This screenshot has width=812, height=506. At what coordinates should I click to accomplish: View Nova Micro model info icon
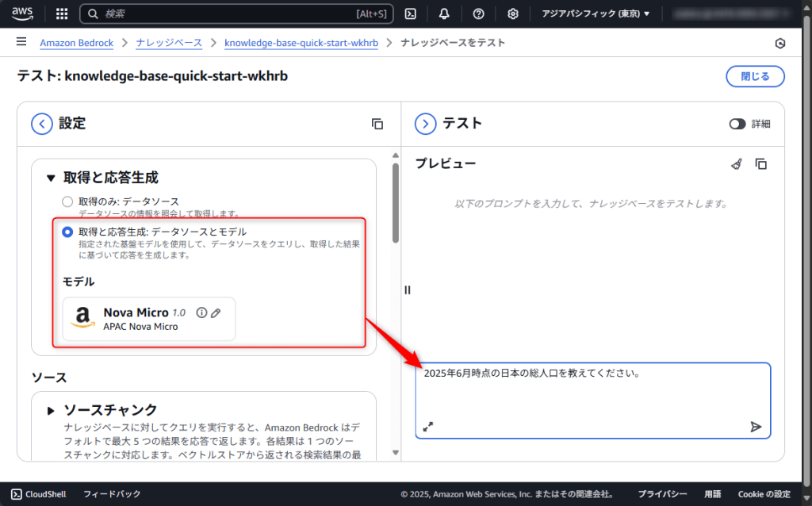click(201, 312)
